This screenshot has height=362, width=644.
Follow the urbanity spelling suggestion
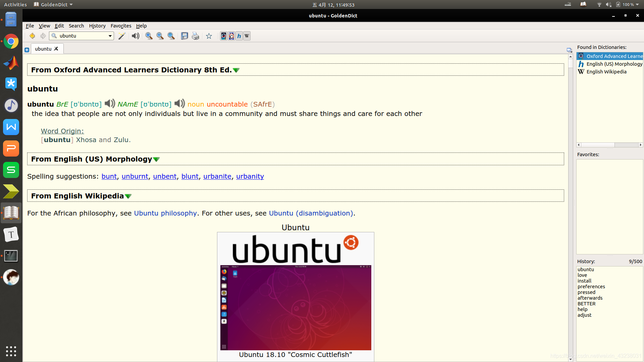[x=250, y=176]
